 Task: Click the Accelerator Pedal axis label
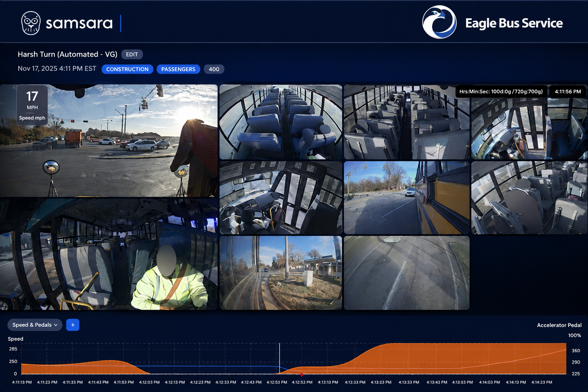pyautogui.click(x=559, y=325)
